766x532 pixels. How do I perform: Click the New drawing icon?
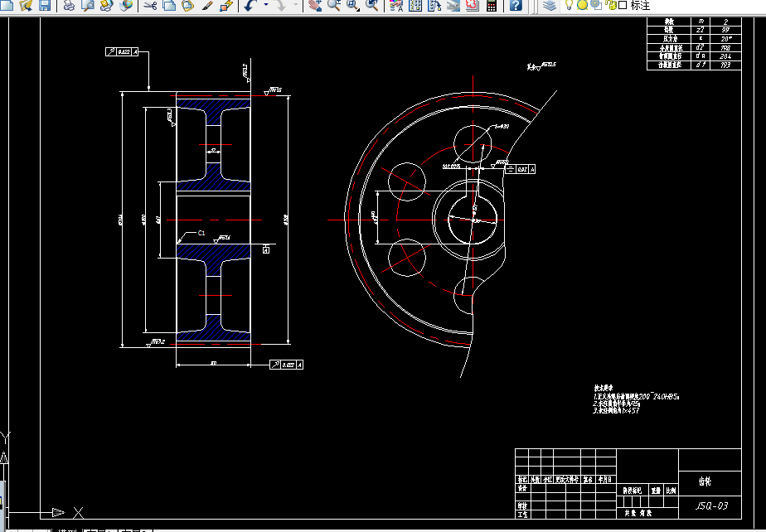(x=7, y=5)
